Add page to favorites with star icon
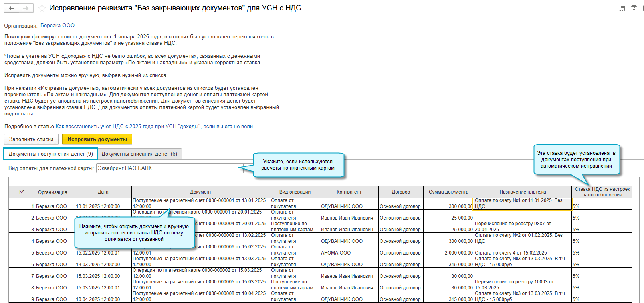This screenshot has height=303, width=644. 42,8
